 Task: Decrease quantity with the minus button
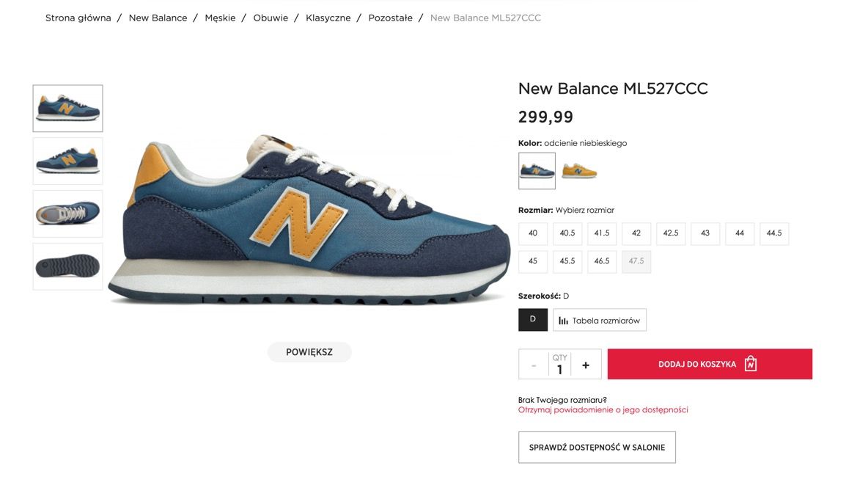[x=534, y=365]
